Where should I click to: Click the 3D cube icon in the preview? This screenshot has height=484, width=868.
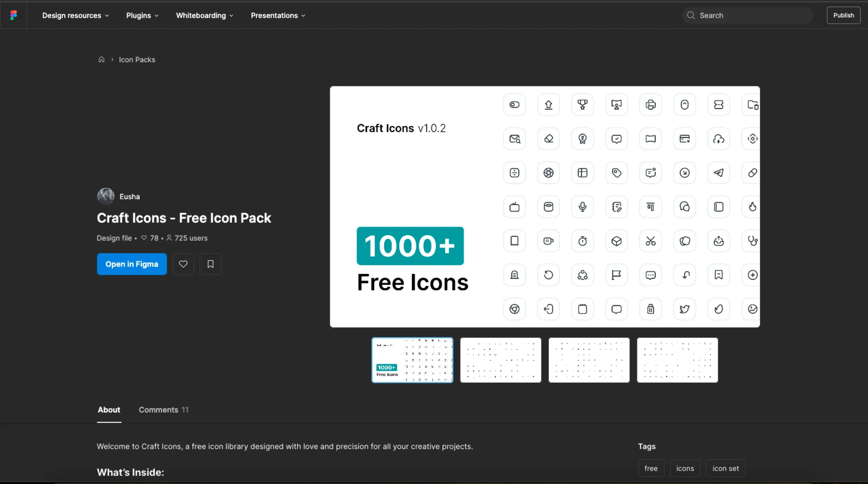[x=616, y=241]
